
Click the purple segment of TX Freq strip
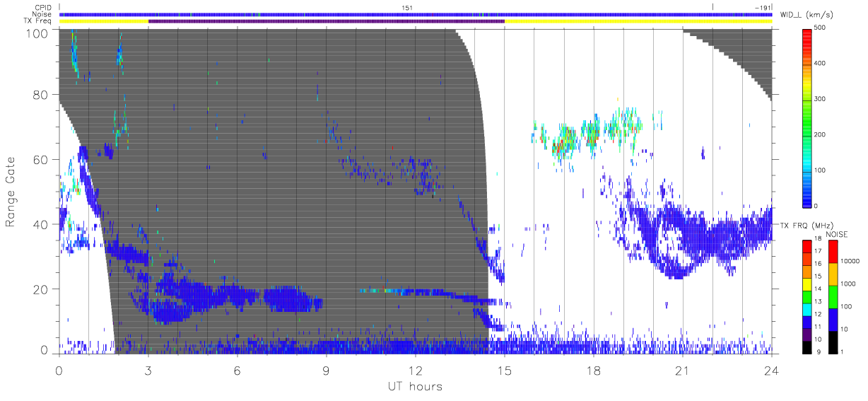[x=327, y=21]
